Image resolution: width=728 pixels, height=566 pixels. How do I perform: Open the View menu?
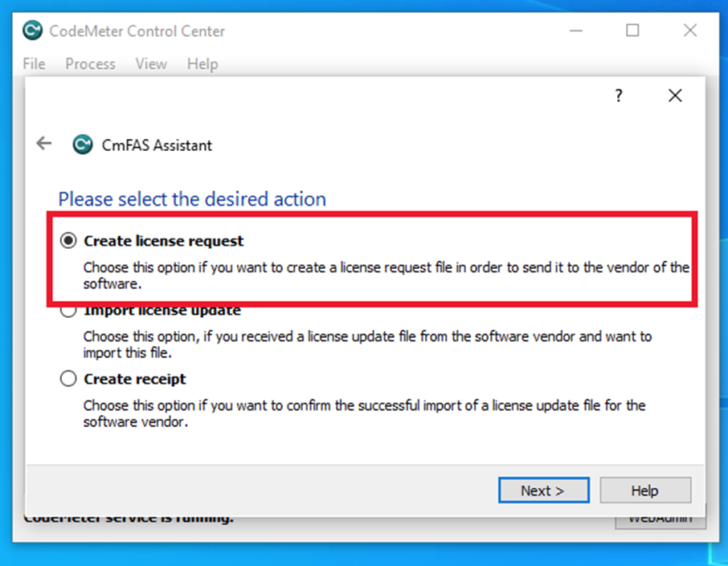click(151, 63)
